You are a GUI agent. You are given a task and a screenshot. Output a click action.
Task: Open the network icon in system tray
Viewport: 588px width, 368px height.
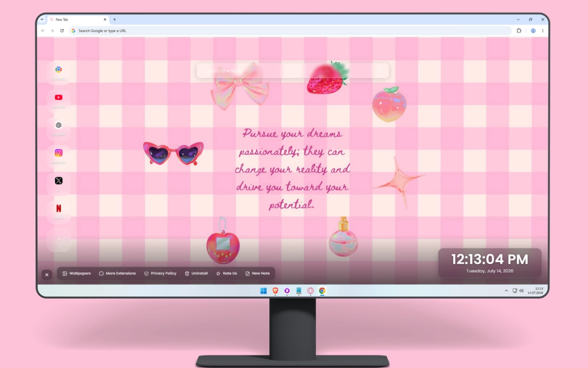point(514,291)
